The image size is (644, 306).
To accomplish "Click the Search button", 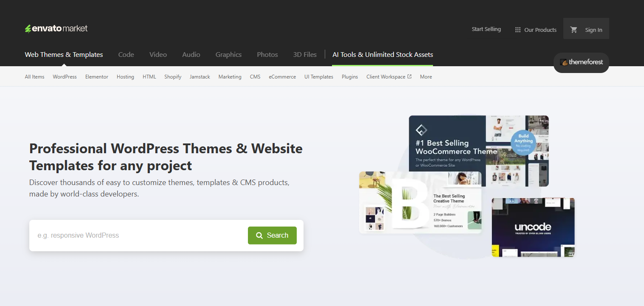I will click(272, 235).
